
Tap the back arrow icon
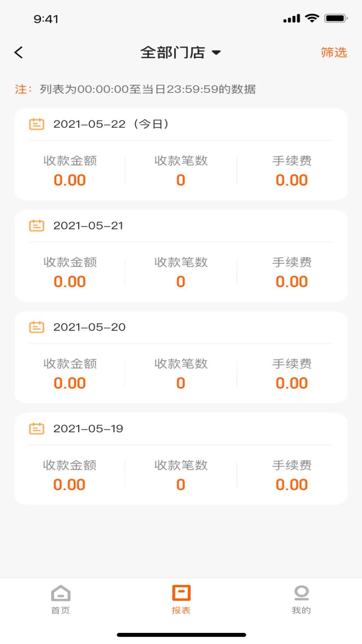point(19,52)
